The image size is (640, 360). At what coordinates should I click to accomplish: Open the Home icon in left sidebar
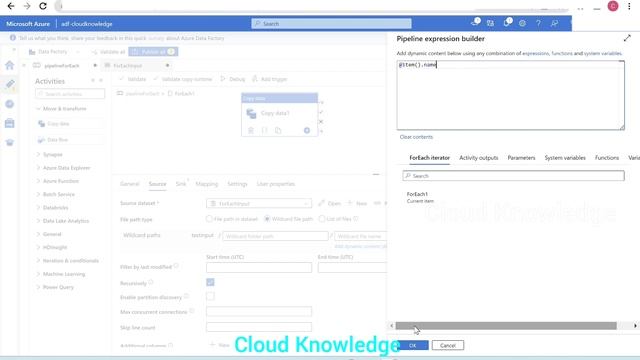pyautogui.click(x=10, y=65)
